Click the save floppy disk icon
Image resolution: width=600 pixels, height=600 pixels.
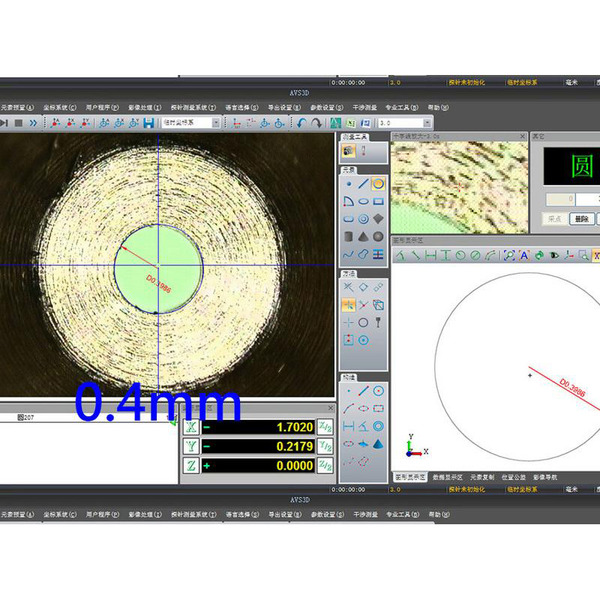(x=148, y=123)
